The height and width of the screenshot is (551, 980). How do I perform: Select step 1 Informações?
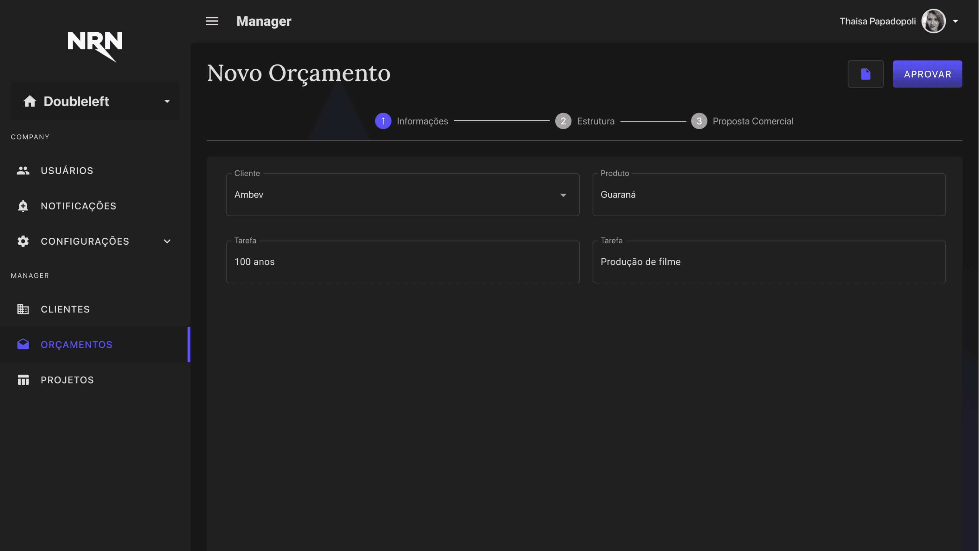point(411,121)
